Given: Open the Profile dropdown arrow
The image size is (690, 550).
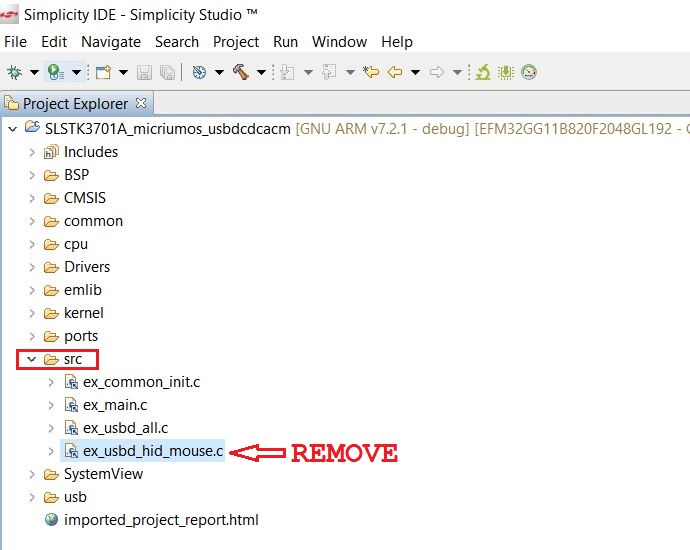Looking at the screenshot, I should (x=76, y=72).
